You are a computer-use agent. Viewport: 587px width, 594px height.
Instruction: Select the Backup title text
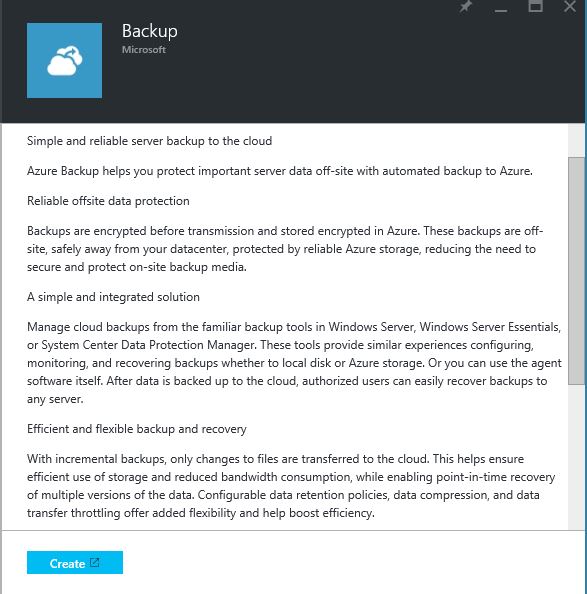click(x=150, y=31)
